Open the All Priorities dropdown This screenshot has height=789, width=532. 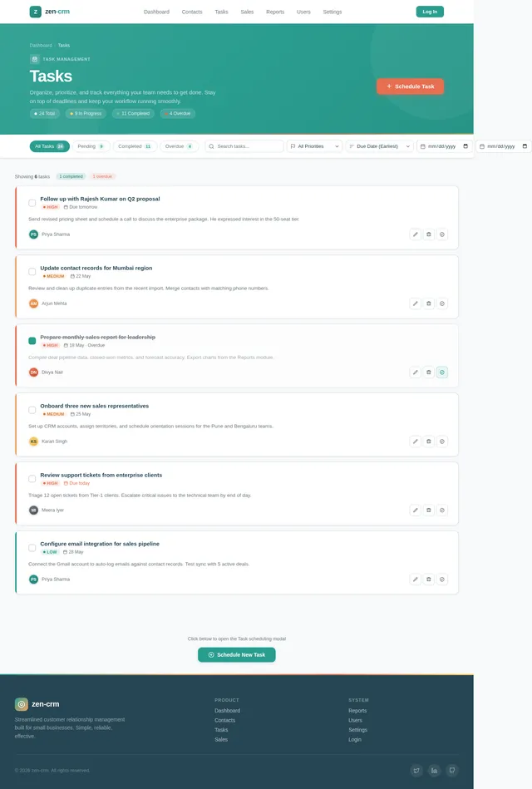coord(314,146)
